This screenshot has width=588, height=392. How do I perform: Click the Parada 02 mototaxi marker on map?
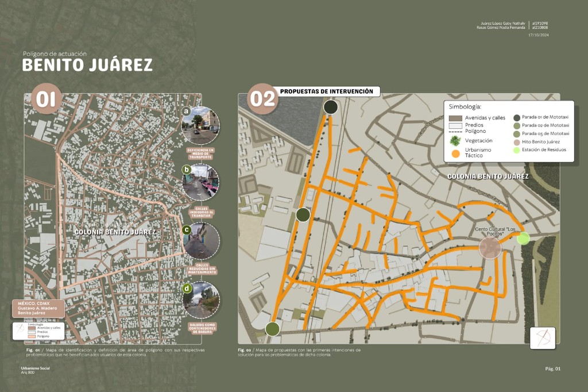click(x=303, y=215)
